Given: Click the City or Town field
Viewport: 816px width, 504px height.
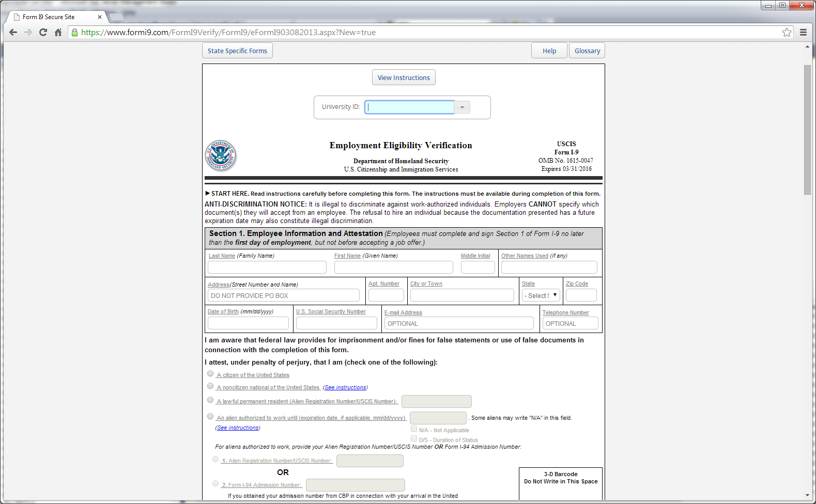Looking at the screenshot, I should click(462, 295).
